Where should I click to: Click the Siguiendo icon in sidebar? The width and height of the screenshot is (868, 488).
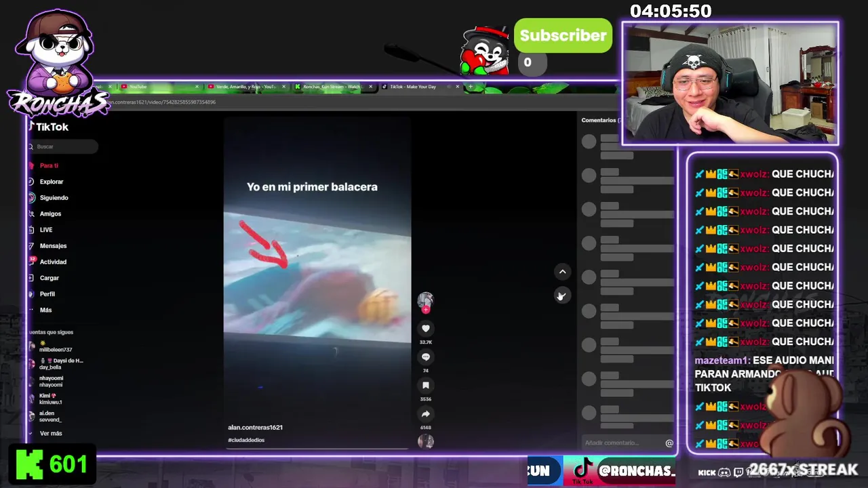(x=32, y=198)
